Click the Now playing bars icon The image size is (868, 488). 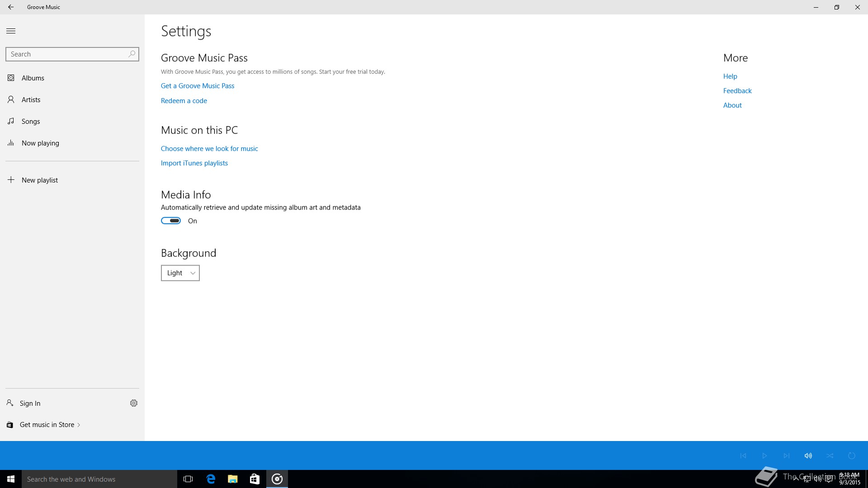(x=11, y=143)
